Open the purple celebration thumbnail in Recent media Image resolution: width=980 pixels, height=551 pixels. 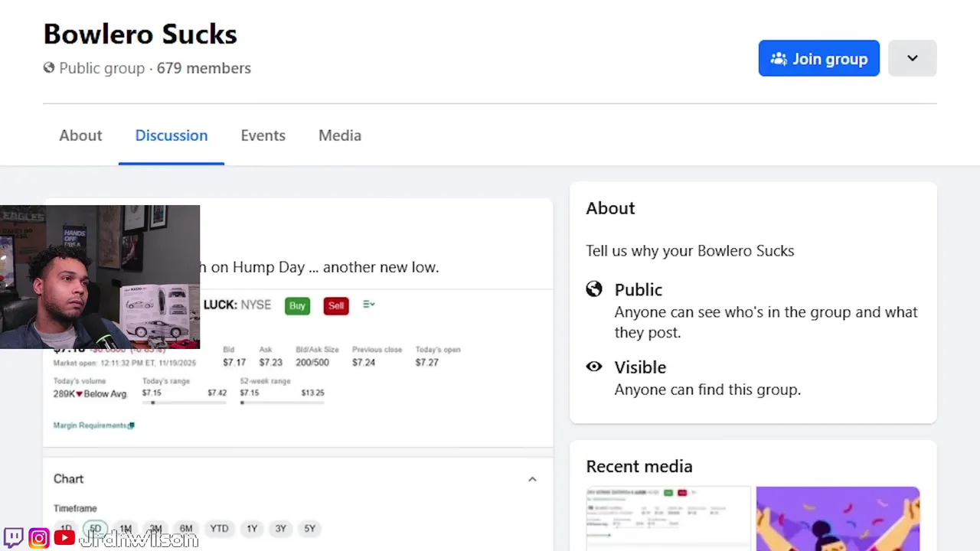pos(838,518)
